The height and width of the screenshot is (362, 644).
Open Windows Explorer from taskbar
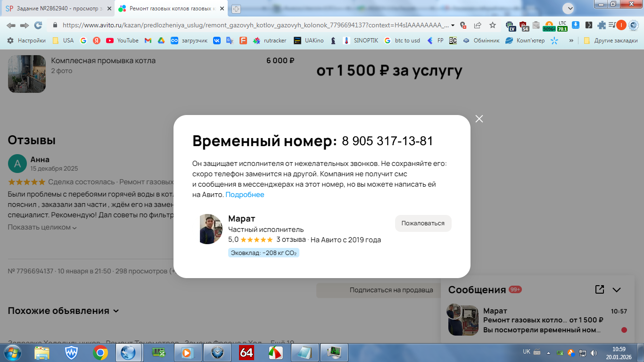click(x=42, y=353)
